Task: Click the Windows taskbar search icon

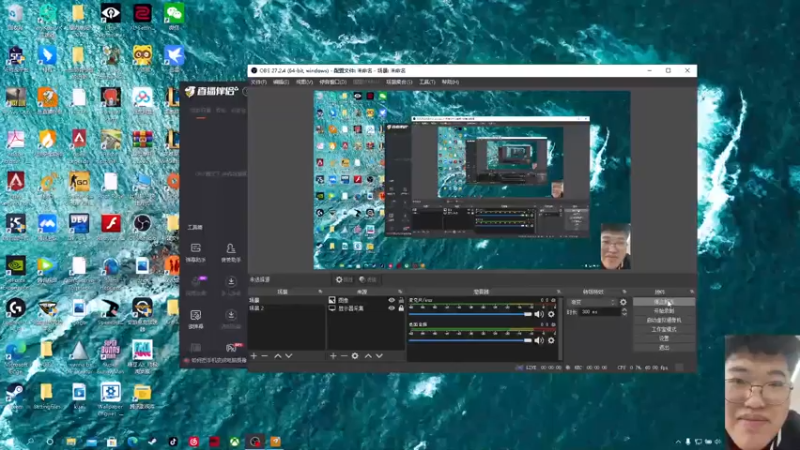Action: pos(31,441)
